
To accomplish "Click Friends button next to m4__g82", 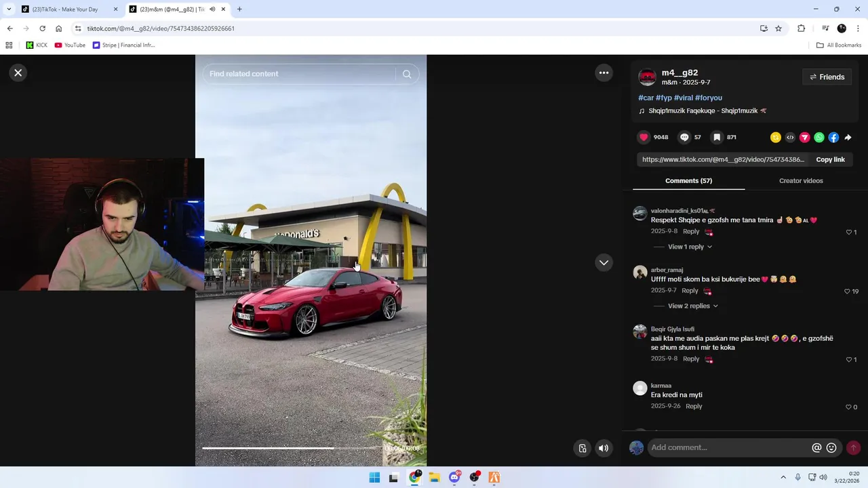I will (827, 77).
